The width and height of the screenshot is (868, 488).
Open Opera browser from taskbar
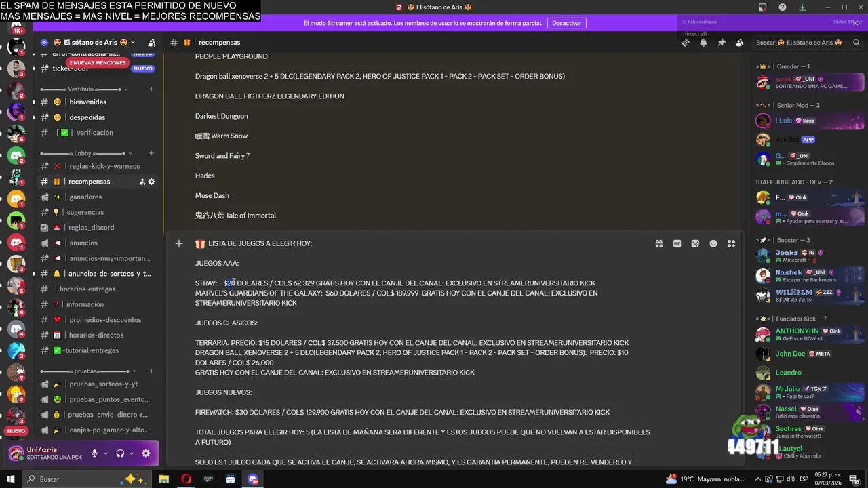186,479
